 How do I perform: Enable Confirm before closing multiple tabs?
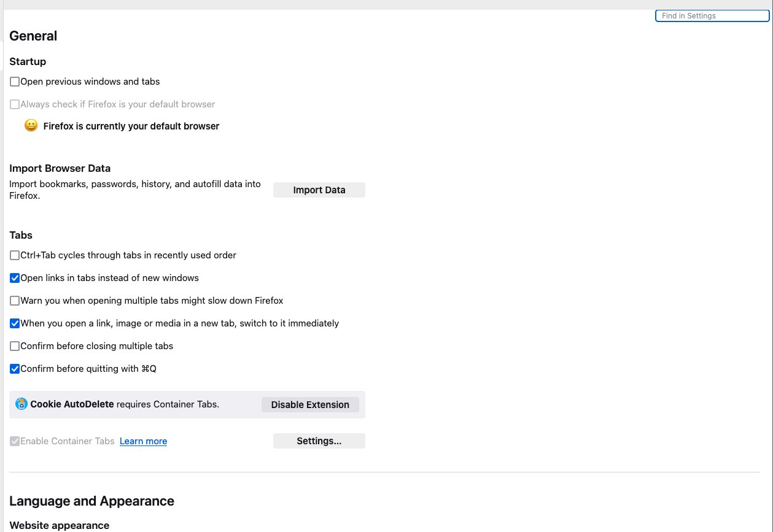(x=15, y=346)
